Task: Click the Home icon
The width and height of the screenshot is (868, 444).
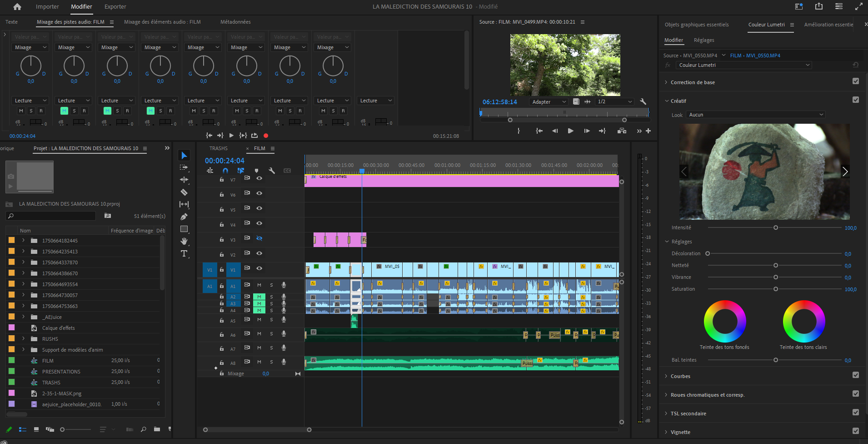Action: [x=17, y=7]
